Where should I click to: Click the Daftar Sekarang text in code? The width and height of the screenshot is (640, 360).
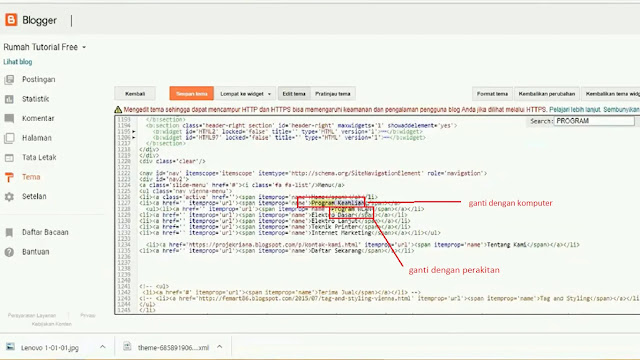[x=336, y=251]
